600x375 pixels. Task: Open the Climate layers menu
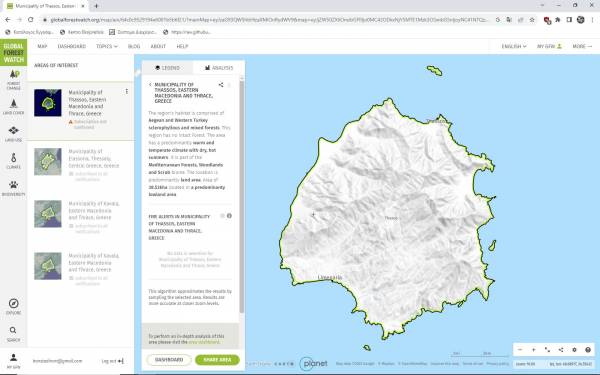(13, 161)
